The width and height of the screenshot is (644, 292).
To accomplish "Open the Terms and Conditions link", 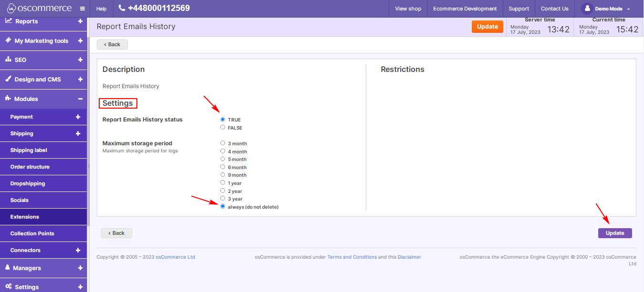I will (x=352, y=257).
